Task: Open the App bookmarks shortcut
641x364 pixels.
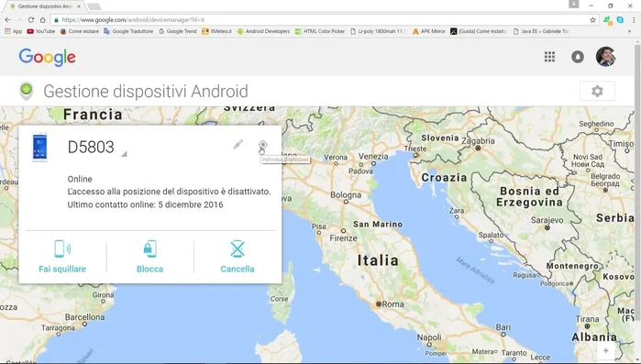Action: [x=13, y=31]
